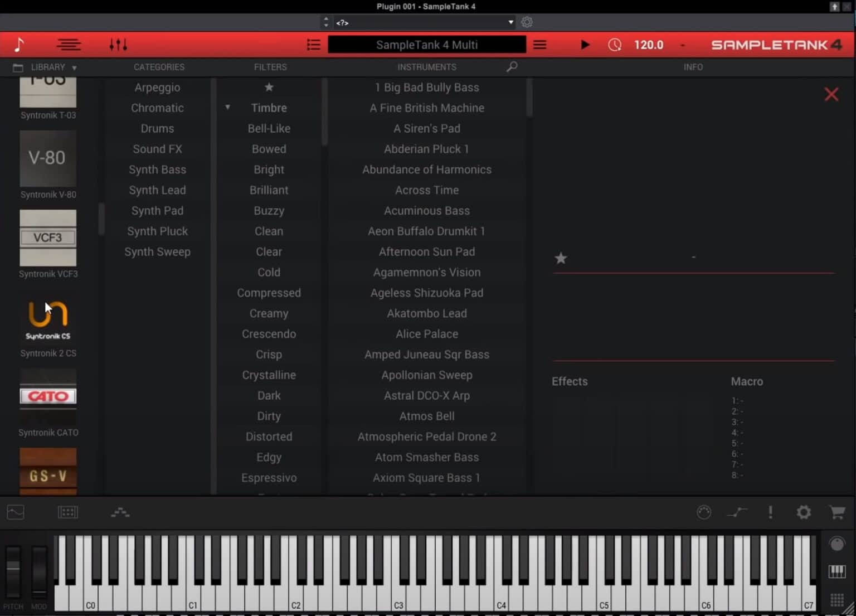This screenshot has width=856, height=616.
Task: Click the search magnifier in Instruments header
Action: pos(512,66)
